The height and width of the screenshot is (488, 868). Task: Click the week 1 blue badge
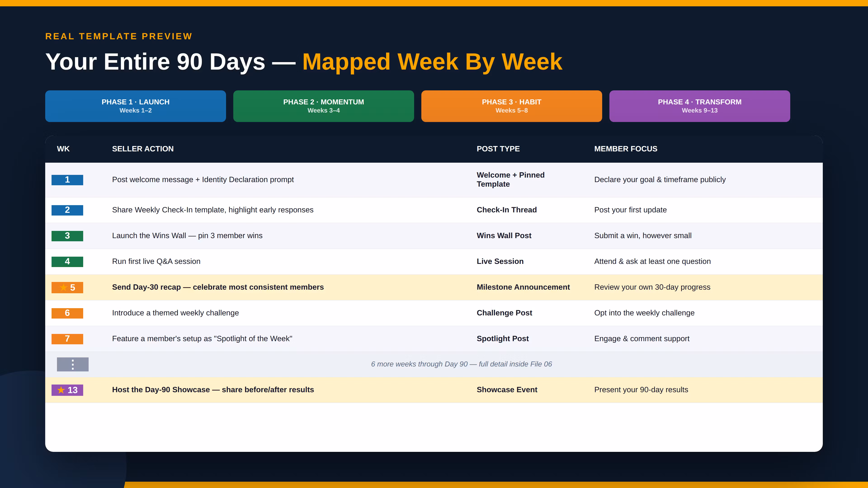tap(67, 180)
